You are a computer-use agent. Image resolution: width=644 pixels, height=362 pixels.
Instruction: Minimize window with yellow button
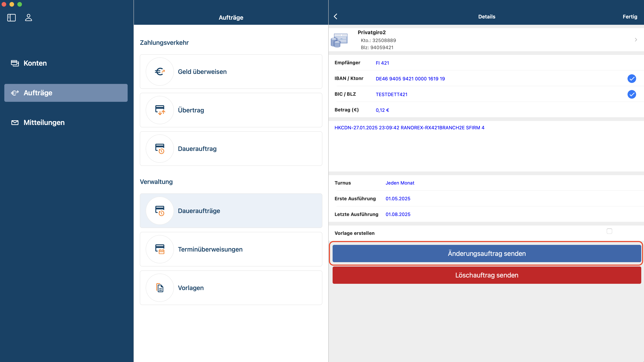click(x=12, y=4)
